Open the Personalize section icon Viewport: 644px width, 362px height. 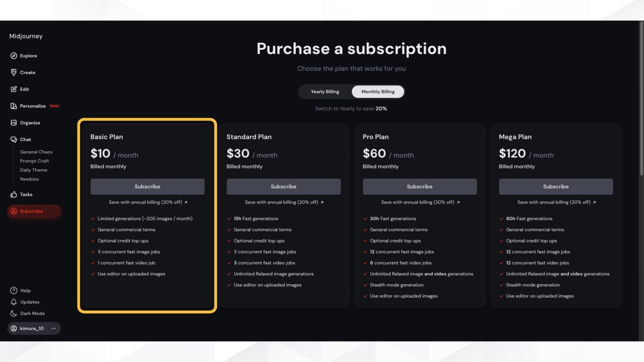click(13, 106)
